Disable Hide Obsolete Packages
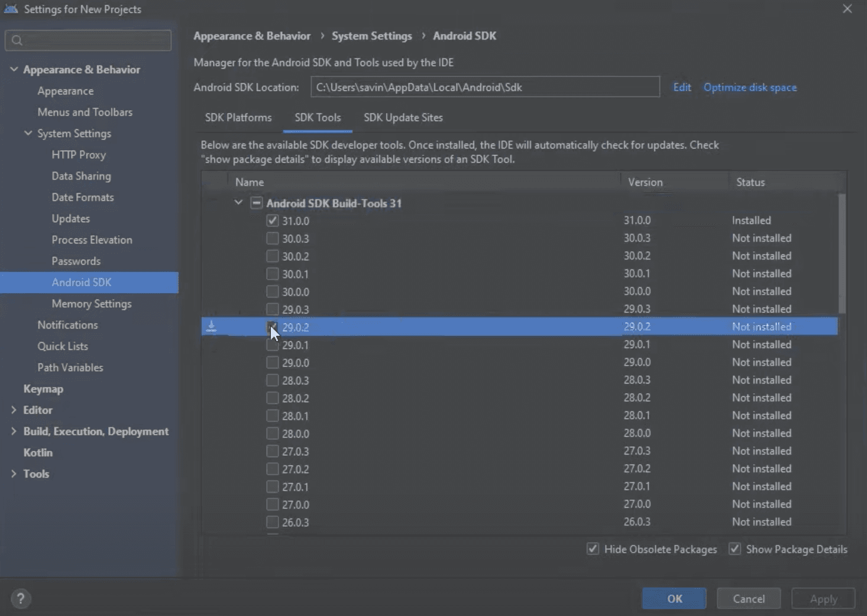Screen dimensions: 867x616 point(593,549)
